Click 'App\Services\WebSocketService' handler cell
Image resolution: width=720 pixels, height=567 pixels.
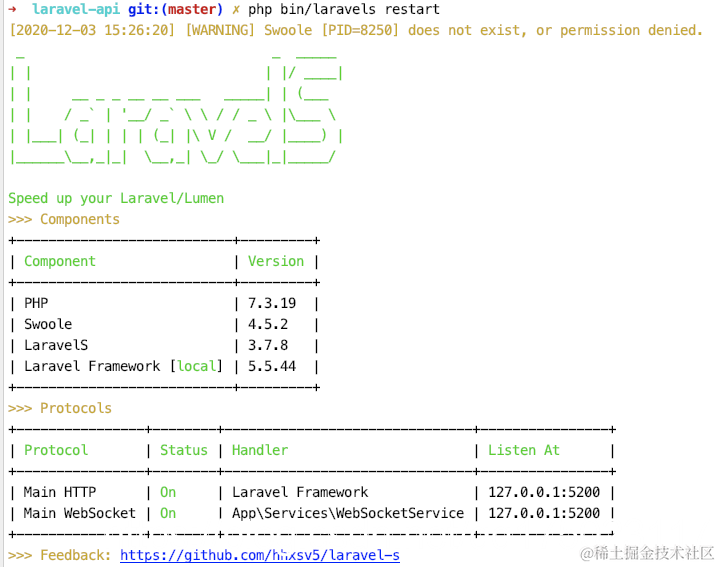pyautogui.click(x=348, y=513)
